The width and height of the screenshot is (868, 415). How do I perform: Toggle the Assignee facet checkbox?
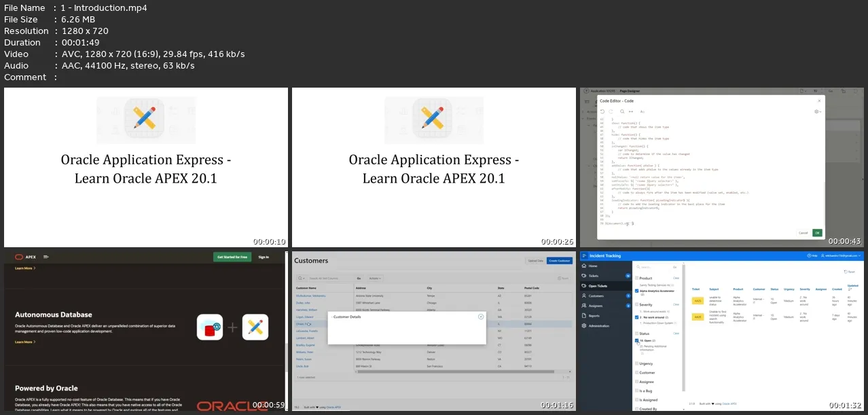point(636,382)
